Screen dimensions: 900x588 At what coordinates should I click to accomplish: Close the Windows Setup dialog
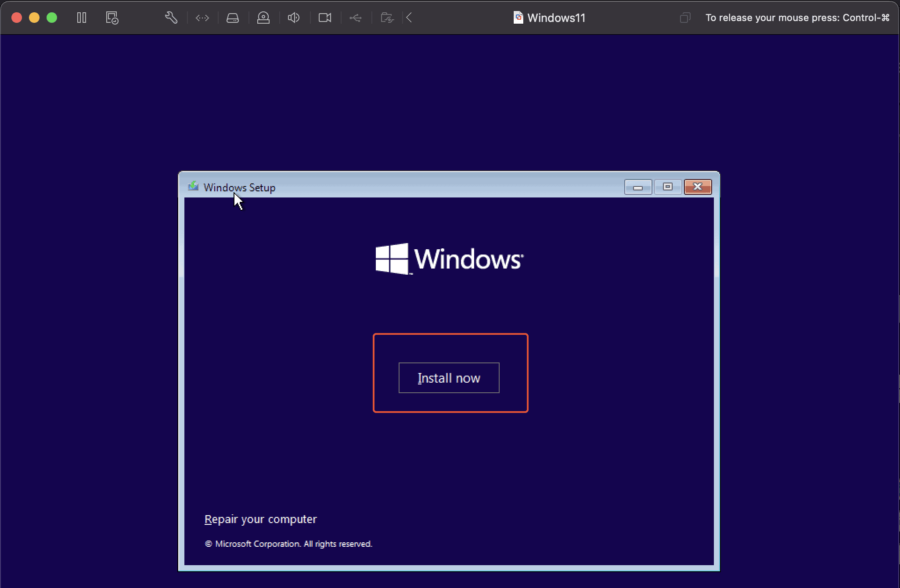tap(698, 187)
